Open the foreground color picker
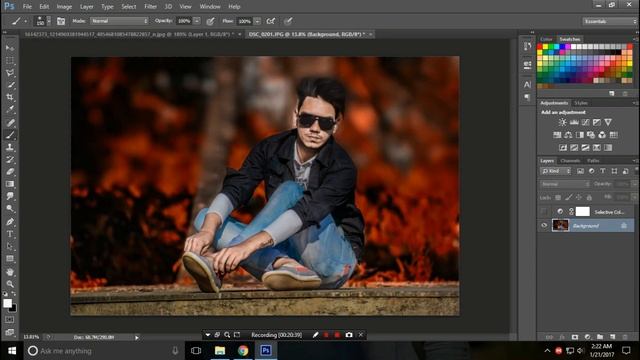 (7, 303)
